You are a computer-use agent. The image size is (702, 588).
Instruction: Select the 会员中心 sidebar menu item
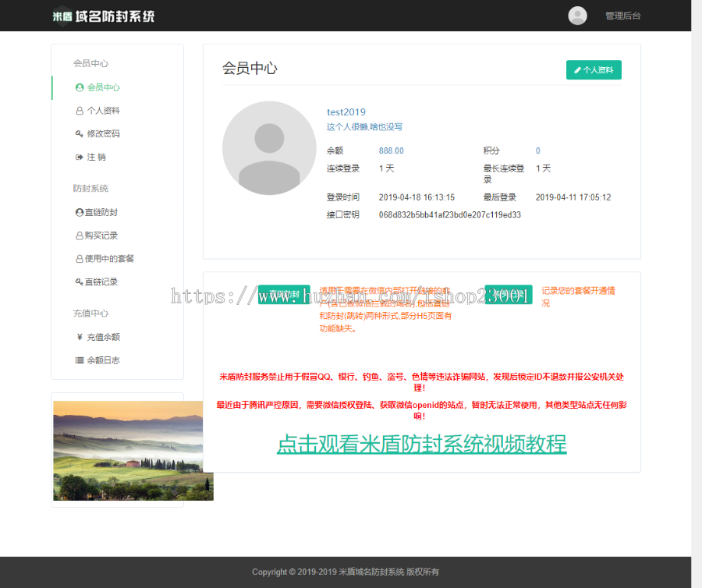118,87
